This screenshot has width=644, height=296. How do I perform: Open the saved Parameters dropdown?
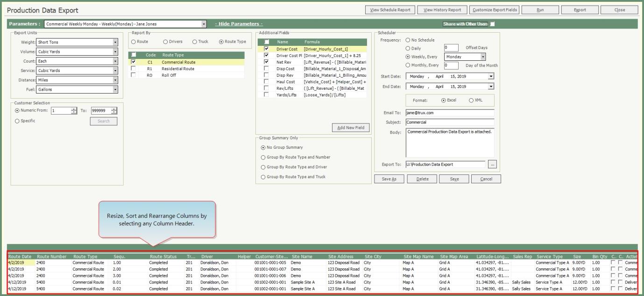204,24
